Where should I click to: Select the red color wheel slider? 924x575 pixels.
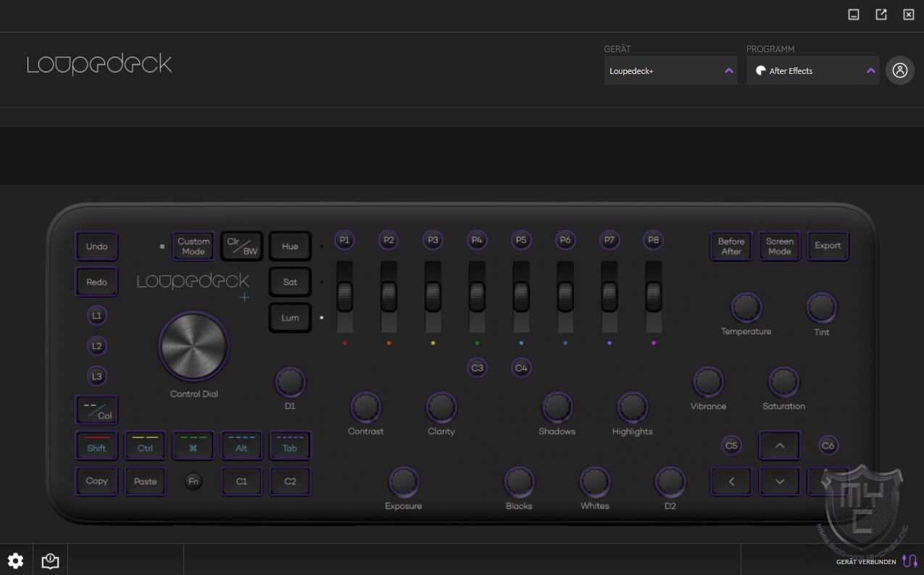(x=344, y=297)
